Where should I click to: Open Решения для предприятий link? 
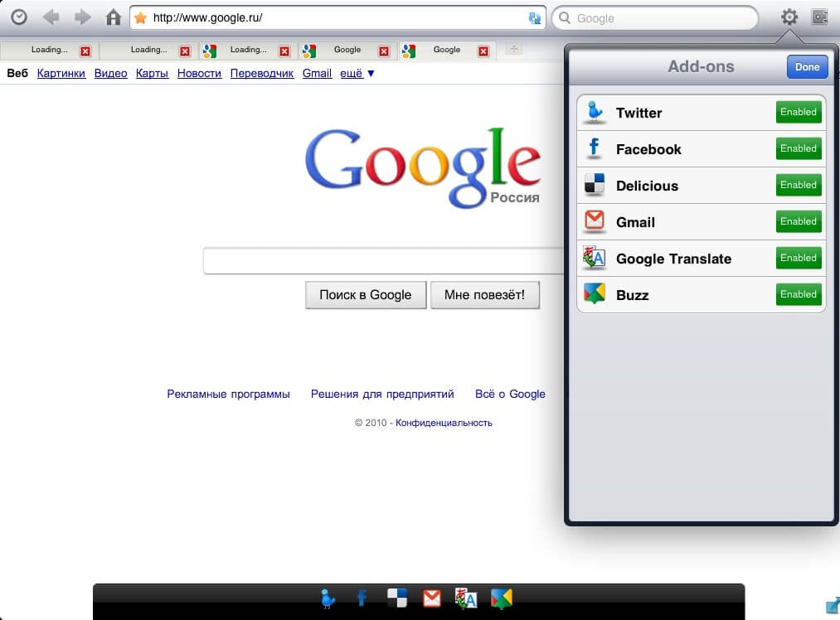click(382, 394)
